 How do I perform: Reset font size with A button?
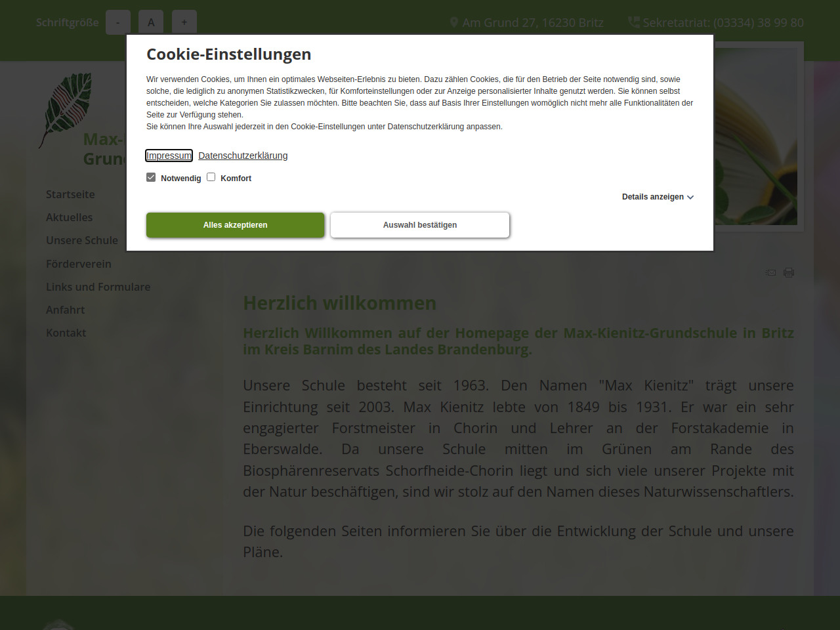coord(151,22)
